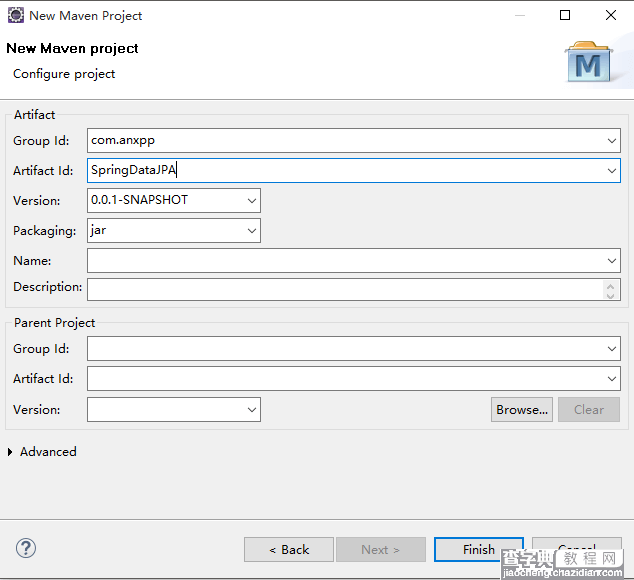The image size is (634, 580).
Task: Open the 0.0.1-SNAPSHOT Version dropdown
Action: click(251, 201)
